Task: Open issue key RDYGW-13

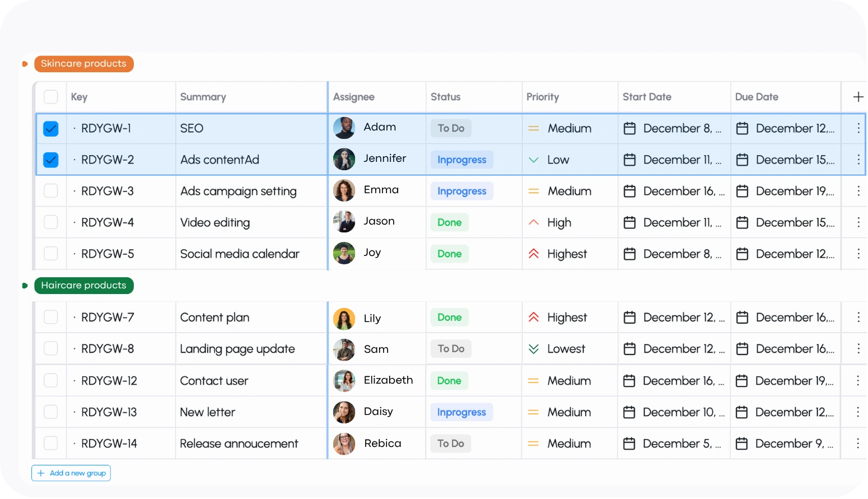Action: click(109, 412)
